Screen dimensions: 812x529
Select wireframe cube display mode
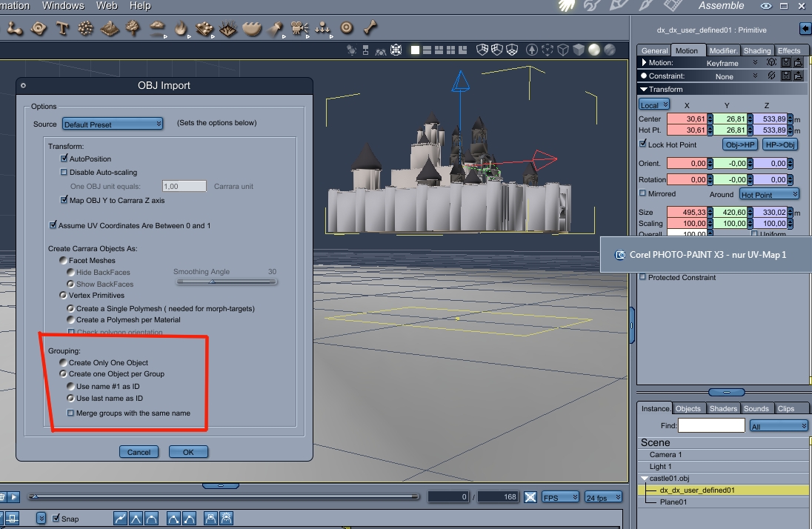(x=563, y=50)
